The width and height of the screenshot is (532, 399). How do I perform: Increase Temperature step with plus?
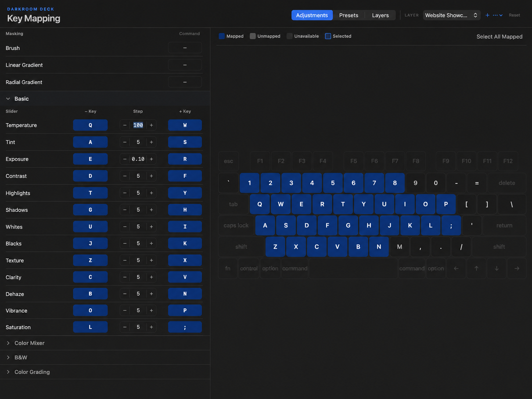pyautogui.click(x=151, y=125)
